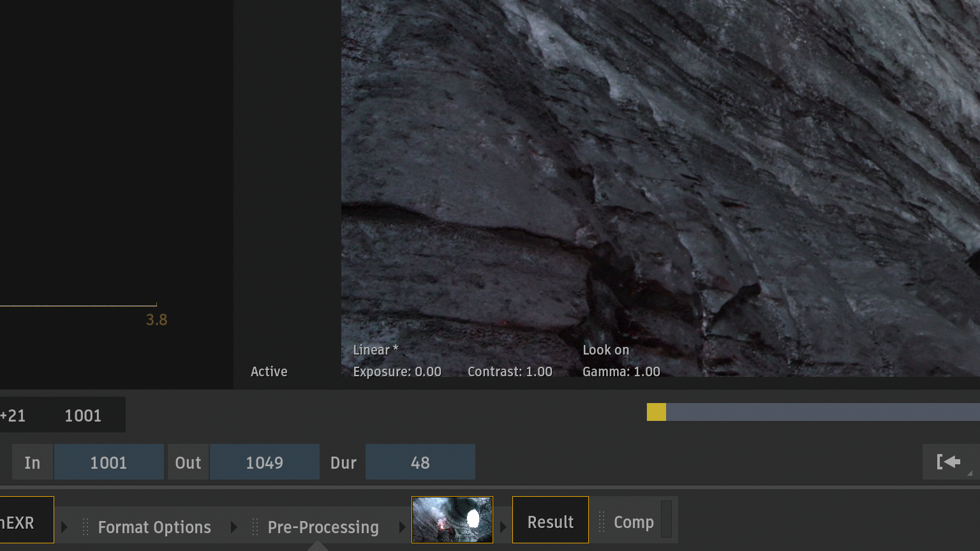Click the Active status label

[x=269, y=372]
